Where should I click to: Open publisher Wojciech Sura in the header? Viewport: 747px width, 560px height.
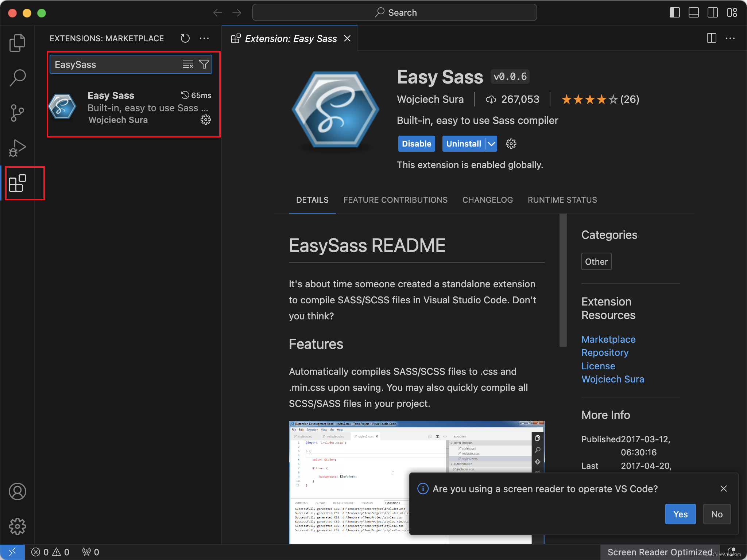430,99
